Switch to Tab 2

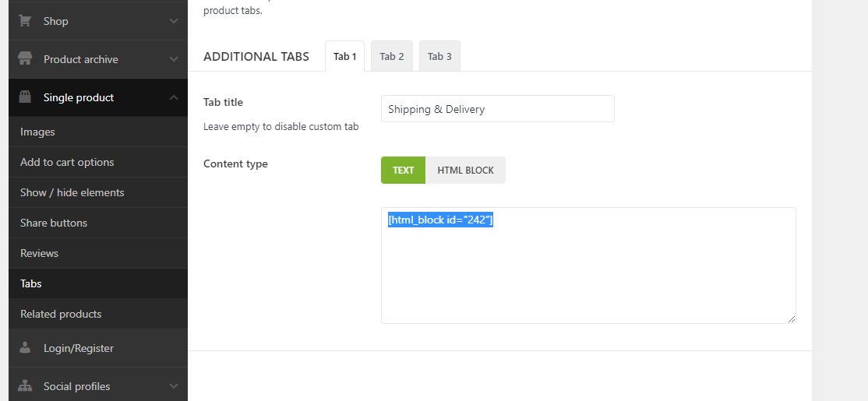click(x=392, y=56)
